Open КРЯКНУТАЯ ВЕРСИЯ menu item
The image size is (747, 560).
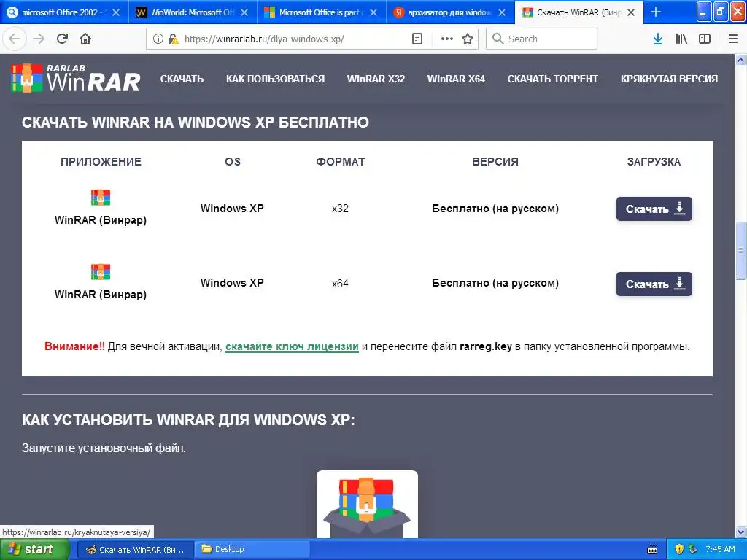pos(669,79)
